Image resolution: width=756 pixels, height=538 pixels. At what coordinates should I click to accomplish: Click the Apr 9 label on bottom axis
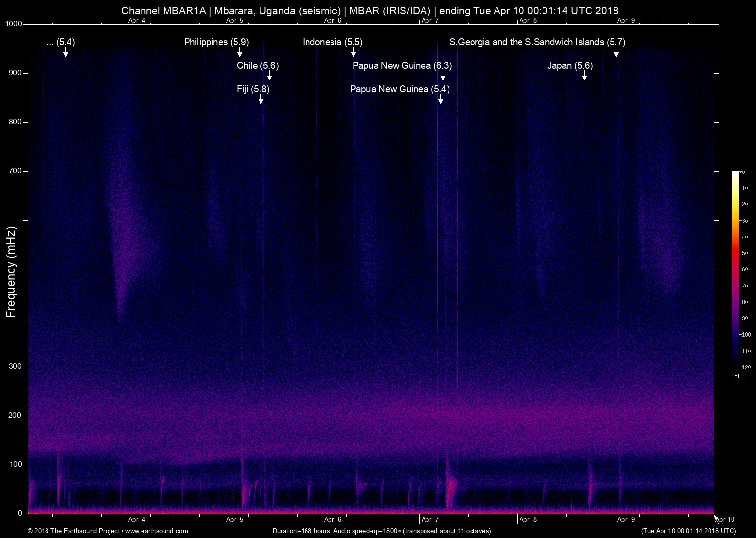[x=626, y=520]
